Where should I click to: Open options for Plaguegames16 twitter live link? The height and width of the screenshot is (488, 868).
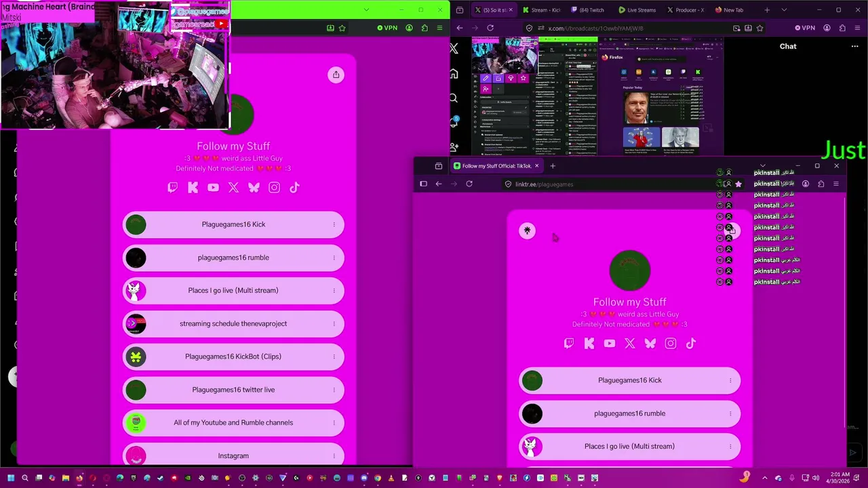[x=334, y=390]
